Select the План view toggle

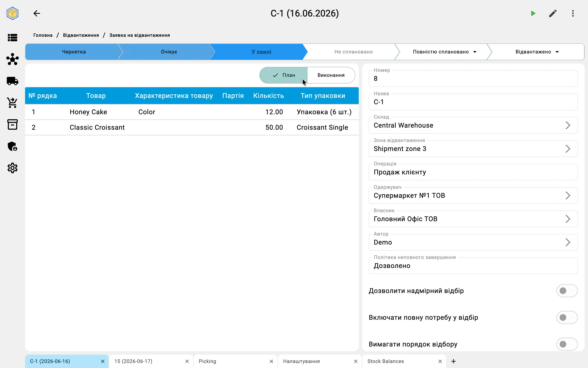click(283, 75)
